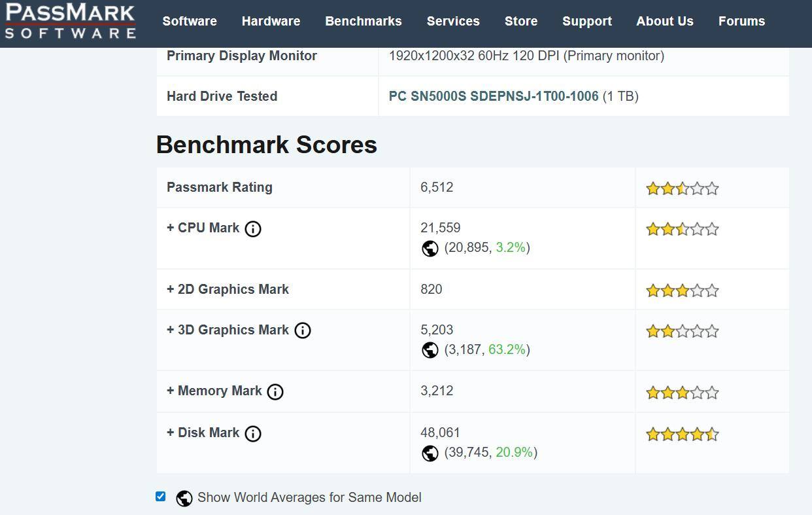The width and height of the screenshot is (812, 515).
Task: Open the 3D Graphics Mark info icon
Action: click(302, 330)
